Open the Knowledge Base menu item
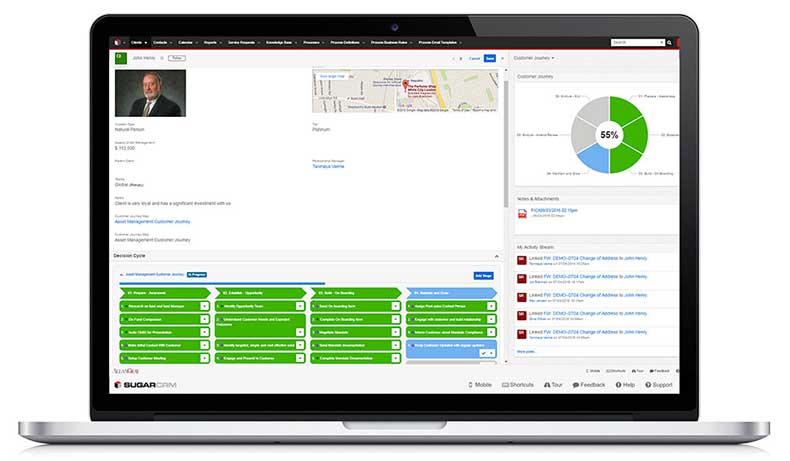790x461 pixels. (279, 43)
